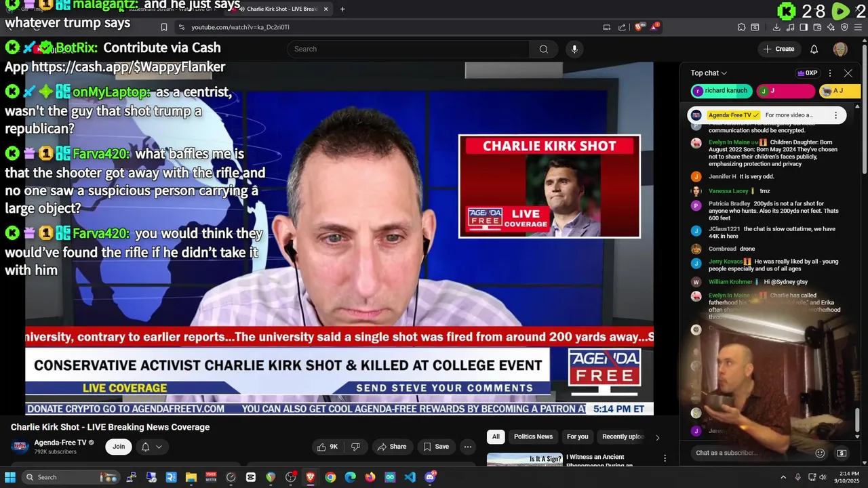Open the browser hamburger menu

tap(859, 27)
